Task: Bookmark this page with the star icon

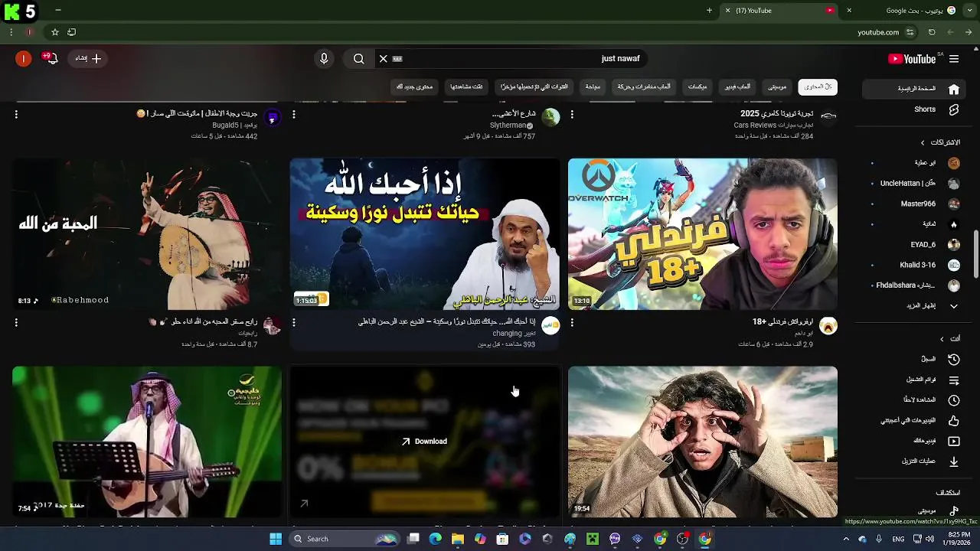Action: click(x=55, y=32)
